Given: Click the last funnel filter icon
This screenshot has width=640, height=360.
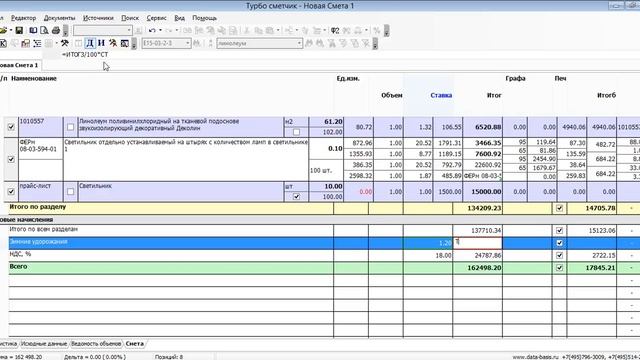Looking at the screenshot, I should tap(366, 43).
